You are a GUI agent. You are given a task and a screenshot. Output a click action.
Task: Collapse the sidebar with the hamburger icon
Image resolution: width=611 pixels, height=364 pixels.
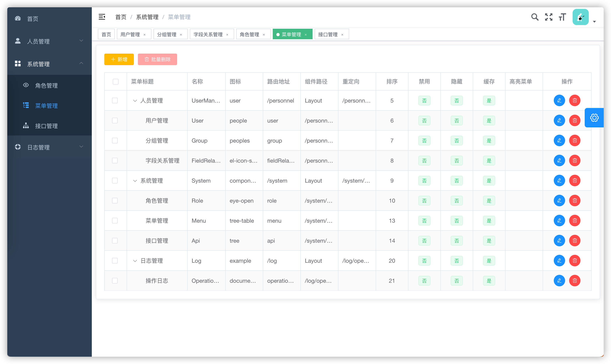click(102, 17)
